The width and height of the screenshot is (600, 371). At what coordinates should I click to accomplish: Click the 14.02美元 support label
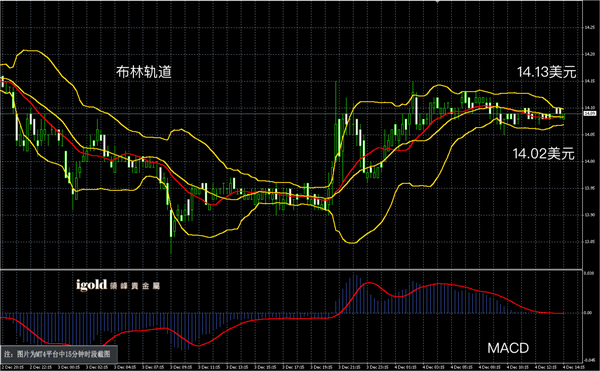click(543, 154)
